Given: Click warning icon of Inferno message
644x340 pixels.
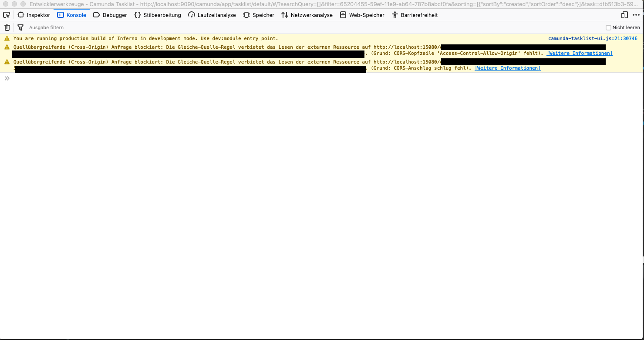Looking at the screenshot, I should (x=7, y=38).
